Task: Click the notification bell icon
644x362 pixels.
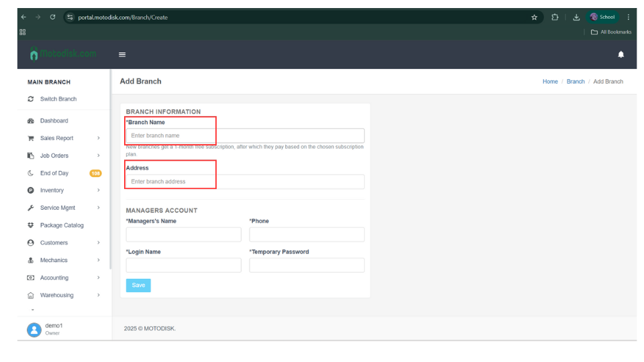Action: click(x=621, y=55)
